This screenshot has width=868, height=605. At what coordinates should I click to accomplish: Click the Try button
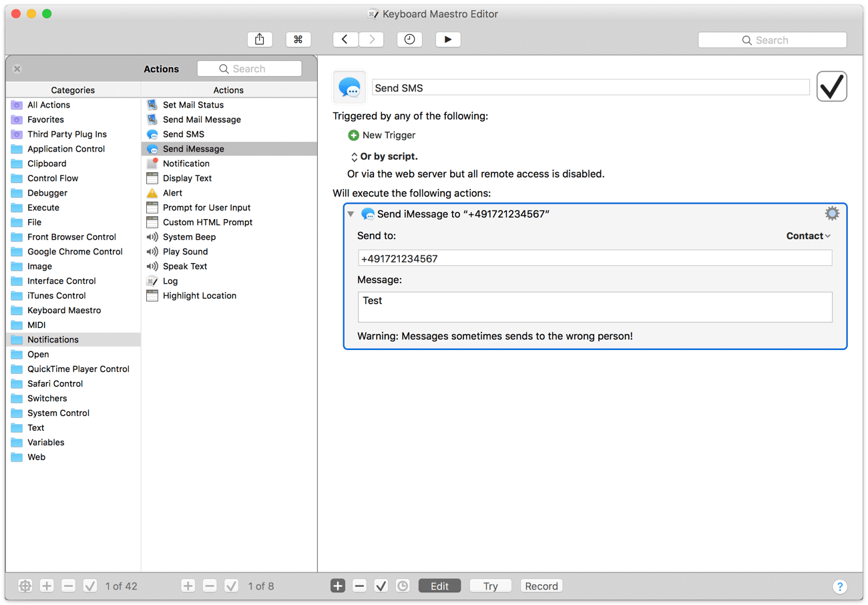(491, 586)
